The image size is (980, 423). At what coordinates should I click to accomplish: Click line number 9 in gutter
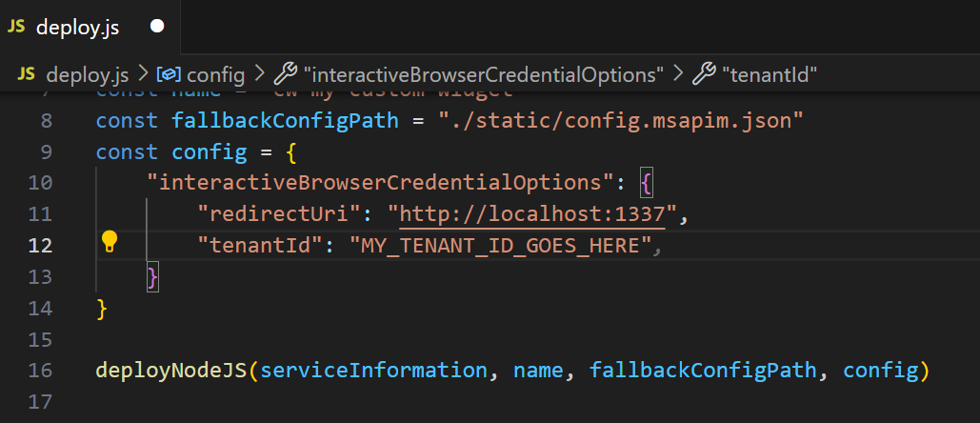(47, 151)
